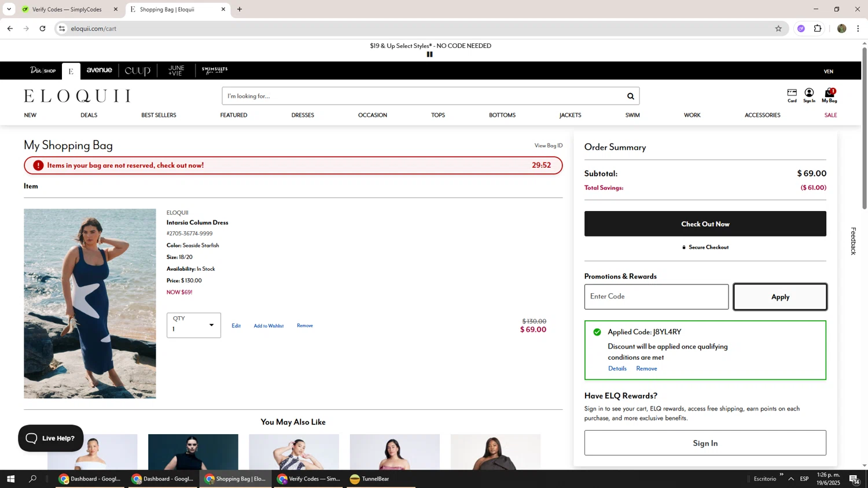Open Windows taskbar search
The width and height of the screenshot is (868, 488).
[x=33, y=479]
